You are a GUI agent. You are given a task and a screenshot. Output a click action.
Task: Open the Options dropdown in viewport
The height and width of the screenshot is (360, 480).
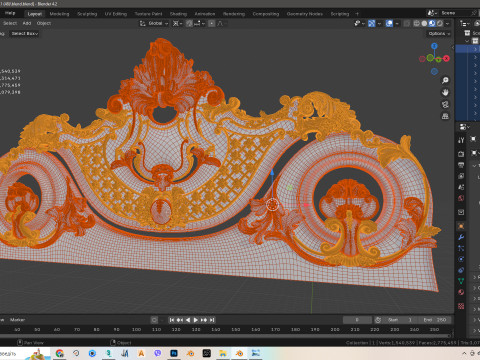coord(439,34)
